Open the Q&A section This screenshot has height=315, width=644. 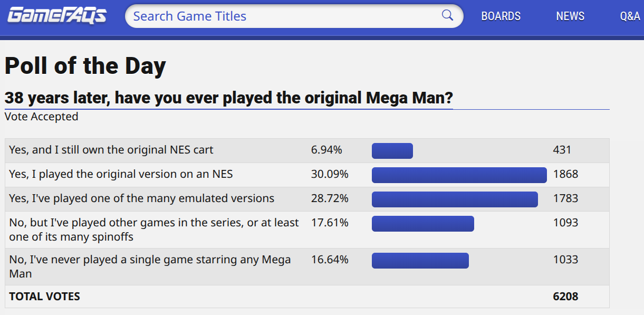coord(630,16)
